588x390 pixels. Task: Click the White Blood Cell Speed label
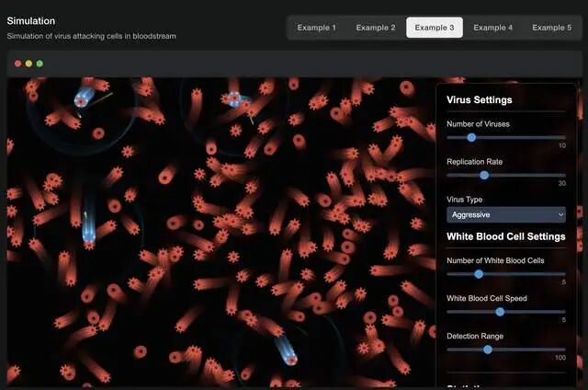point(487,298)
